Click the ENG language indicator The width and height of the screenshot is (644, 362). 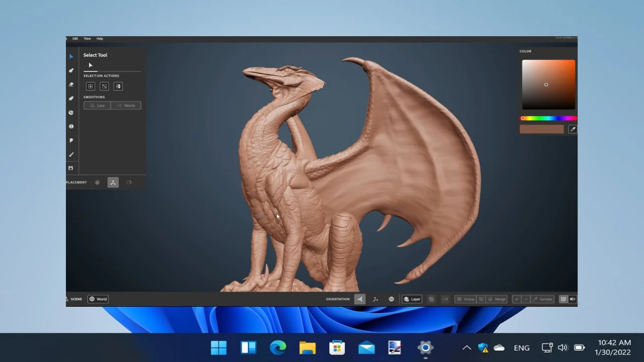[522, 347]
